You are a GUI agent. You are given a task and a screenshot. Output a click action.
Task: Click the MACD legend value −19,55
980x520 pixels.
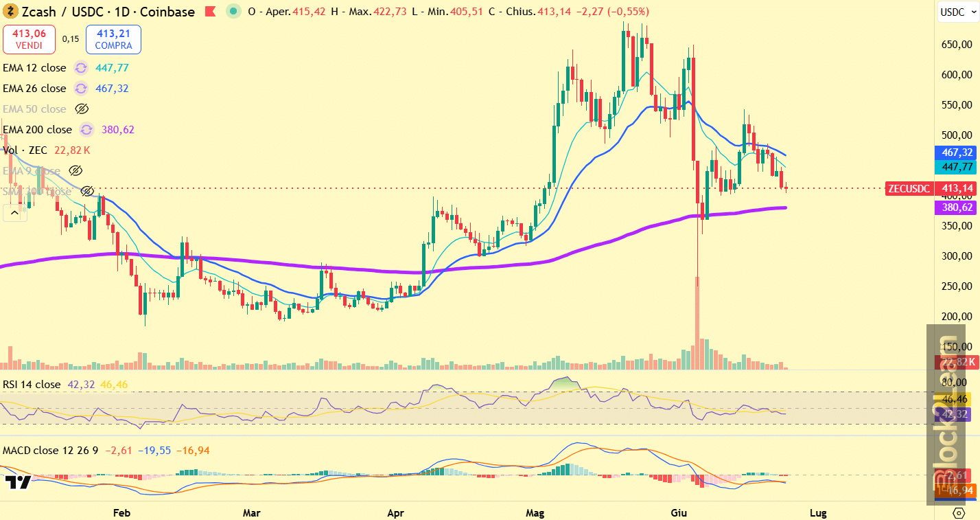(x=154, y=451)
